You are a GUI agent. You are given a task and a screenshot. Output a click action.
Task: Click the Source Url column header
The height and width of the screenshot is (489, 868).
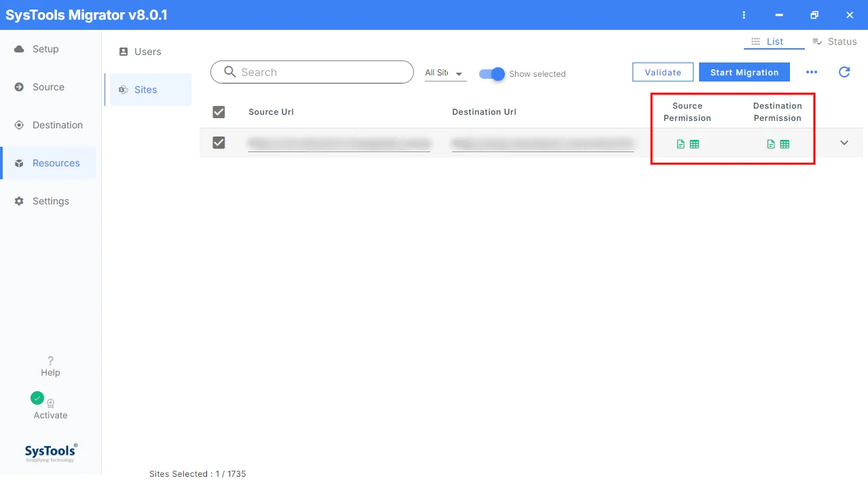tap(271, 112)
